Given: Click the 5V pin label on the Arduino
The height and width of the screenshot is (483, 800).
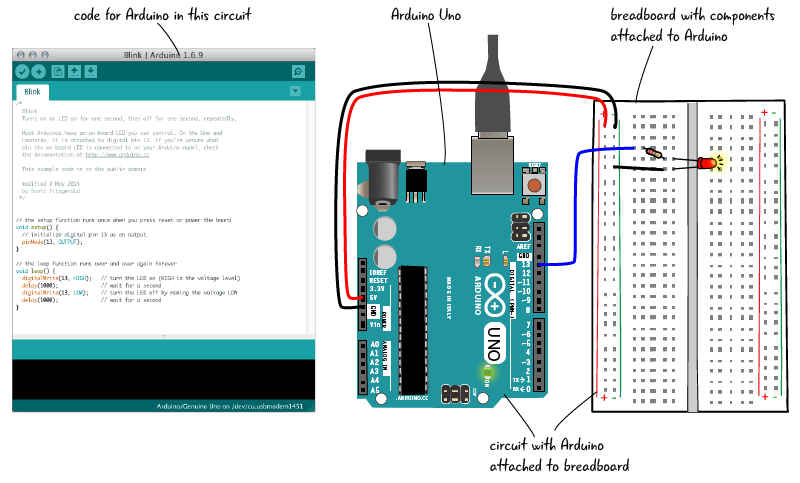Looking at the screenshot, I should pos(374,297).
